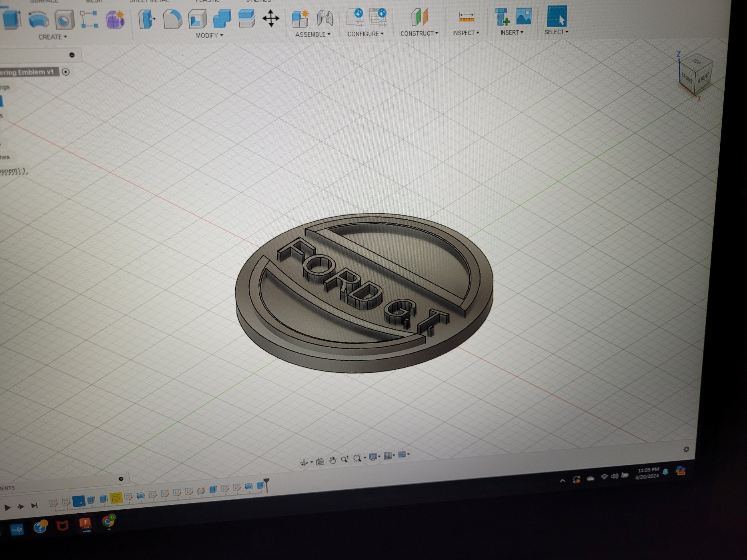Jump to end of the timeline
Screen dimensions: 747x560
click(34, 506)
